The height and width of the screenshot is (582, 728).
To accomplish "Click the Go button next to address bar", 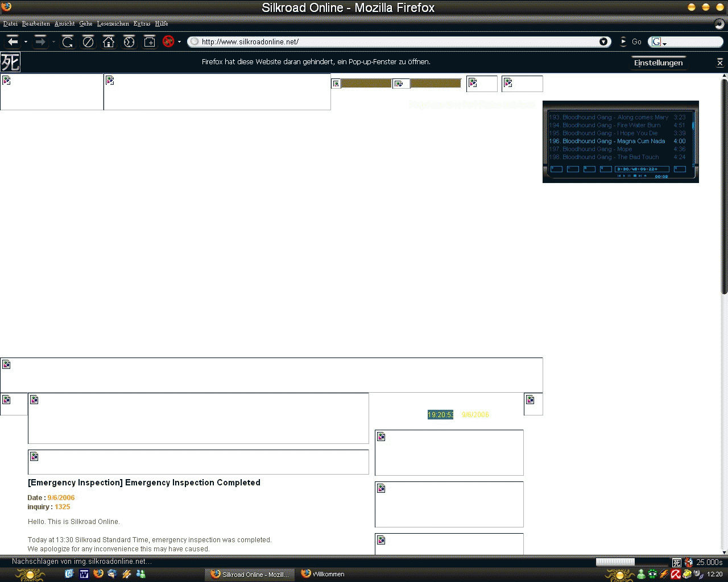I will (x=631, y=41).
